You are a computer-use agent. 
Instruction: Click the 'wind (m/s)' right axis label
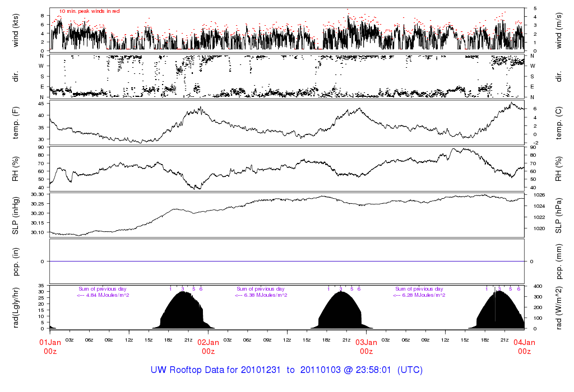[558, 30]
